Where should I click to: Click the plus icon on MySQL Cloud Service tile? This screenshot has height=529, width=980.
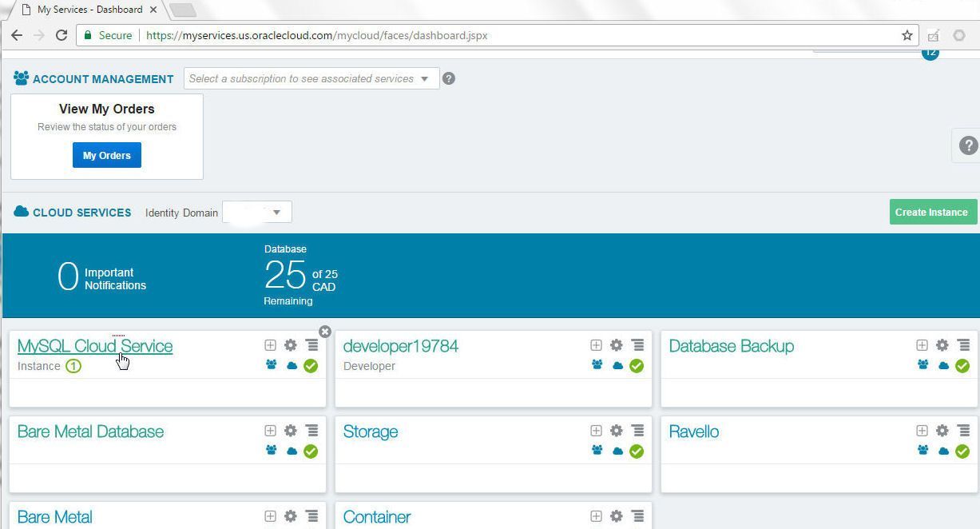270,345
